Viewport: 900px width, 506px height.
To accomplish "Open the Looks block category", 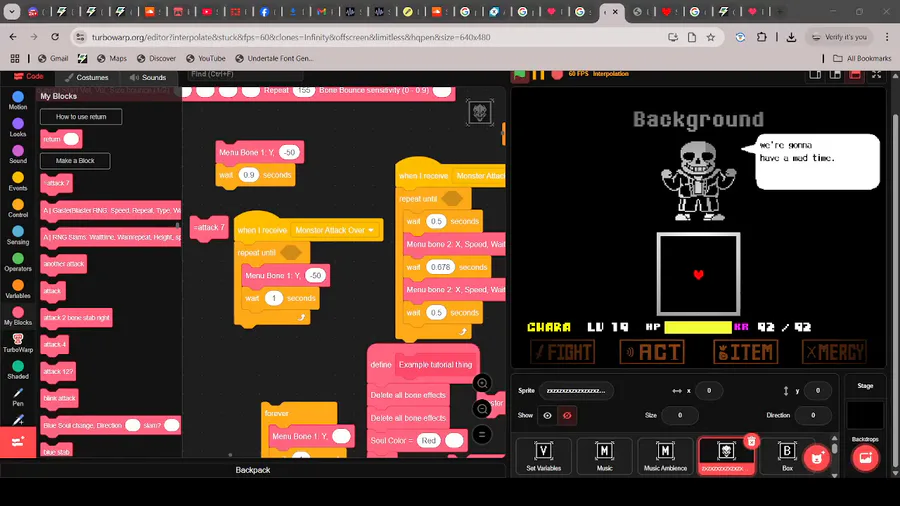I will coord(18,127).
